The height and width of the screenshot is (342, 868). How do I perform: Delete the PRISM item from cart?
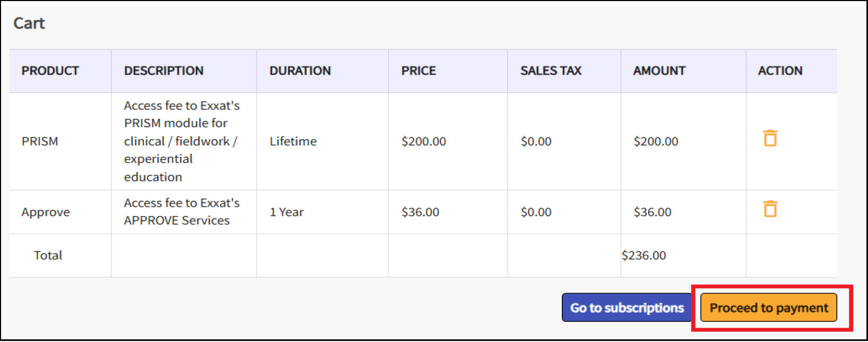pyautogui.click(x=770, y=138)
